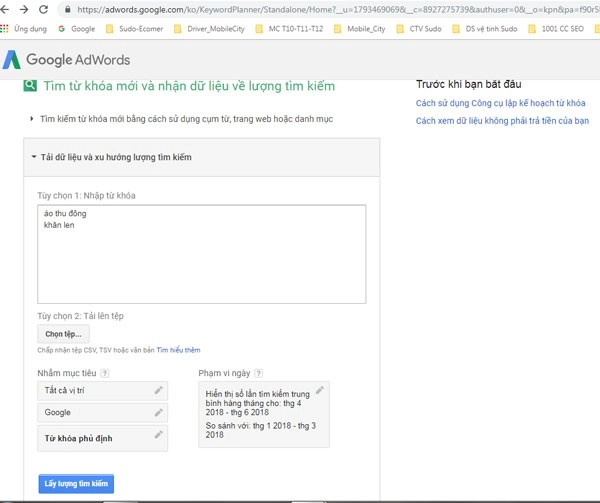
Task: Open the MC T10-T11-T12 bookmark folder
Action: [289, 29]
